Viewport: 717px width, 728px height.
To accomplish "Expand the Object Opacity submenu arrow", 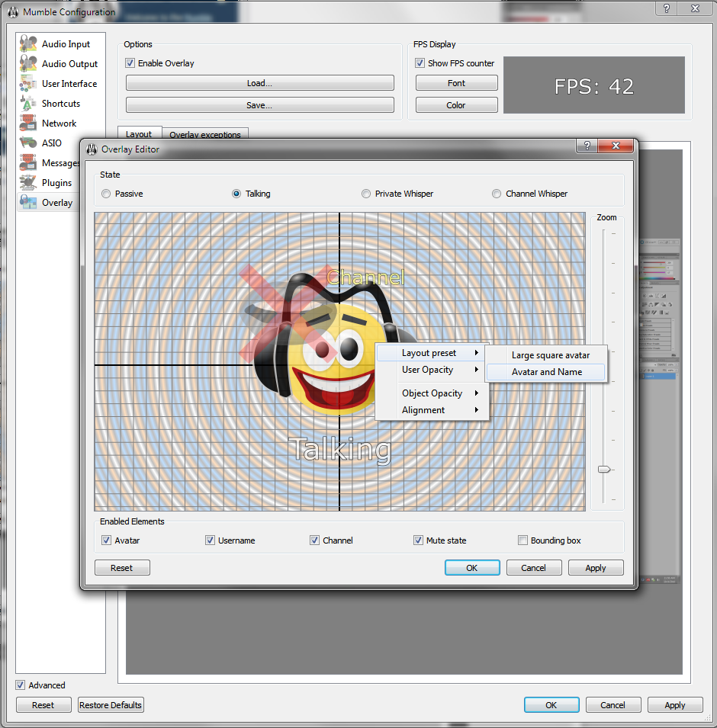I will tap(476, 393).
